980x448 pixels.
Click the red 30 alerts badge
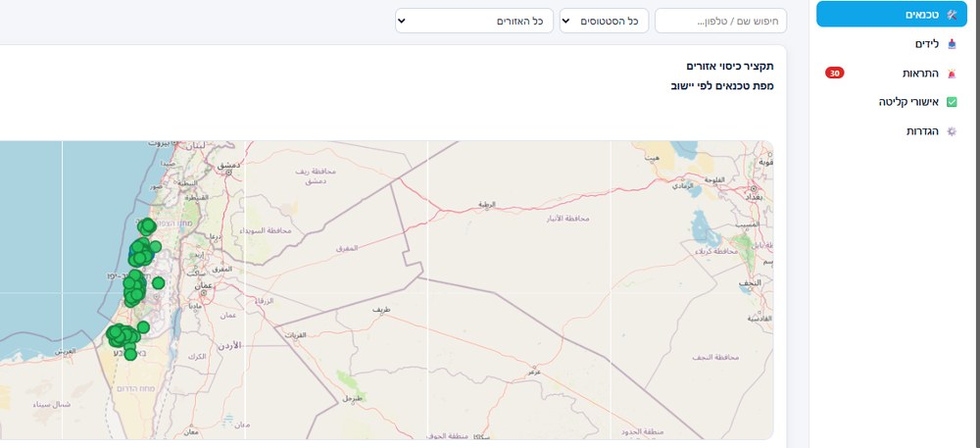click(834, 74)
